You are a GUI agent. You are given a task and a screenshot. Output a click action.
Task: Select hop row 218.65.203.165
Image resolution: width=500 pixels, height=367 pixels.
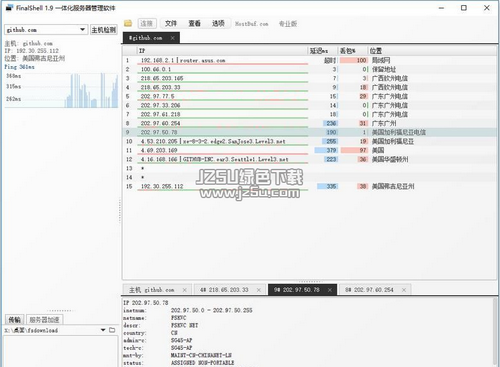point(309,78)
